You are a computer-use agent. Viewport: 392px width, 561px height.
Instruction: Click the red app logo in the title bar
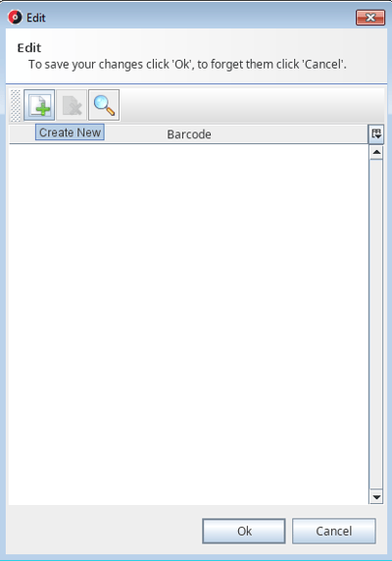[15, 18]
